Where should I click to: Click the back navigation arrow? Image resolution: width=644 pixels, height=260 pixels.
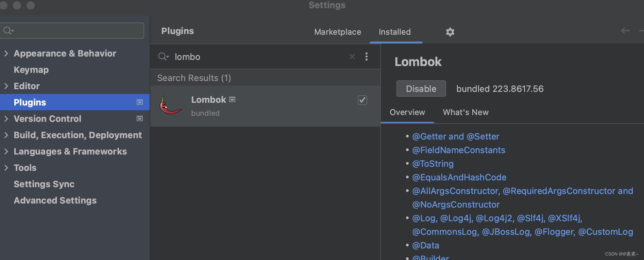tap(625, 31)
